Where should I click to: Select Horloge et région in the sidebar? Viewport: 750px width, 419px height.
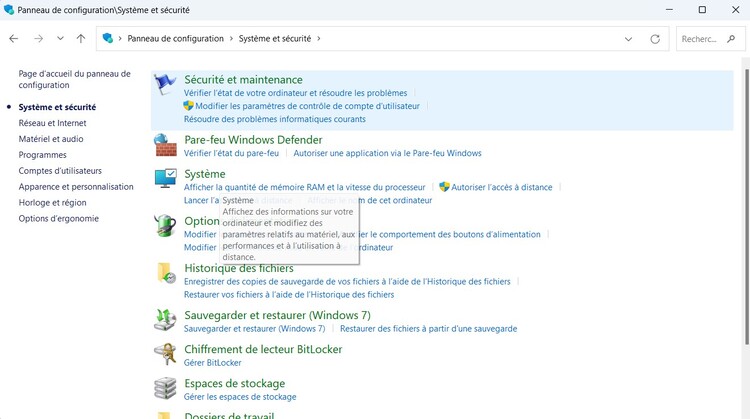[x=53, y=202]
